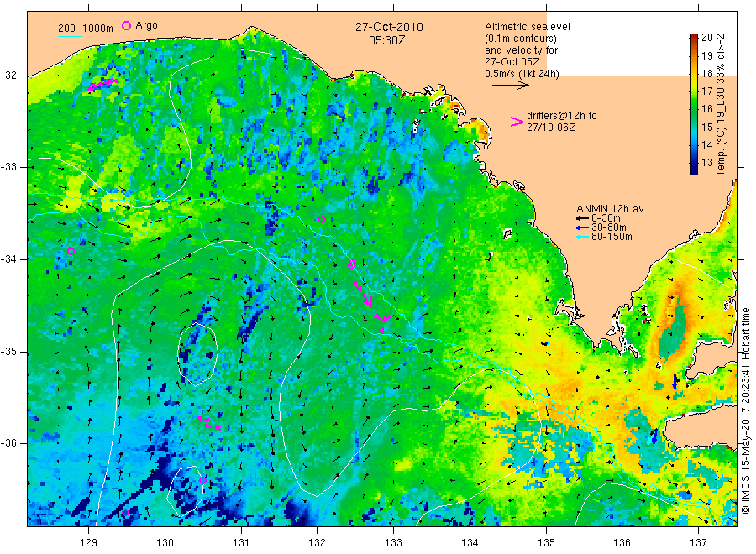Click the time label 05:30Z

coord(386,40)
